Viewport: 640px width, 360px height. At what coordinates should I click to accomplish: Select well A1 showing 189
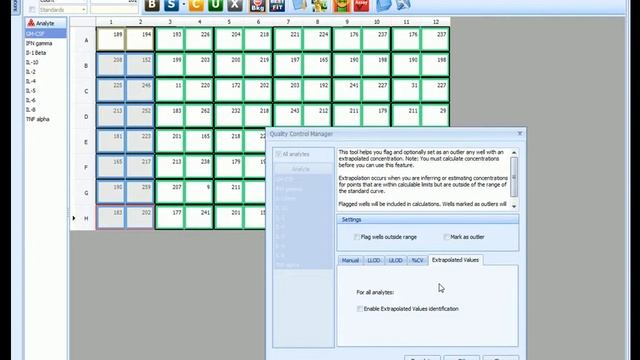pos(111,40)
